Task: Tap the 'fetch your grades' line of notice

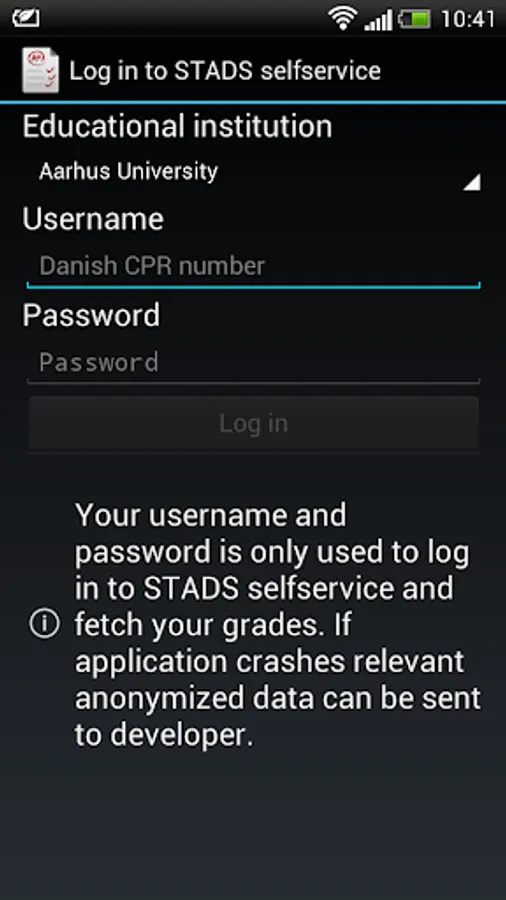Action: [213, 625]
